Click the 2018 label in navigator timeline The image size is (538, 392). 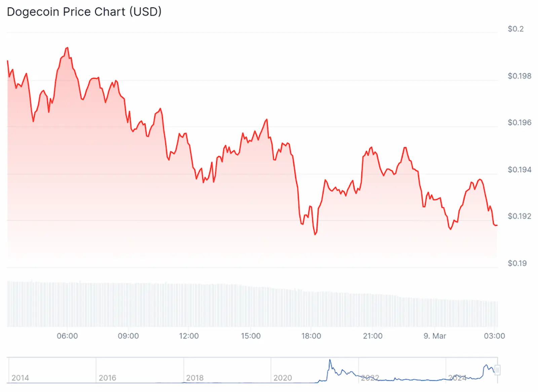click(x=195, y=378)
